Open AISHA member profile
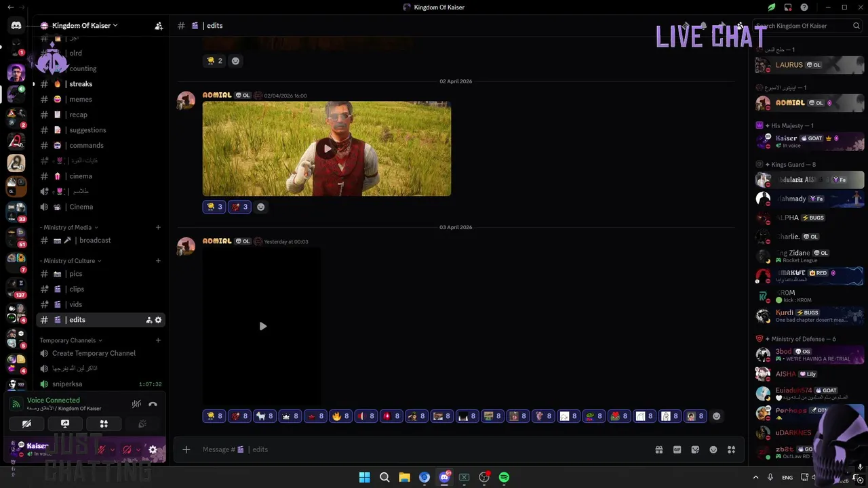868x488 pixels. 810,374
